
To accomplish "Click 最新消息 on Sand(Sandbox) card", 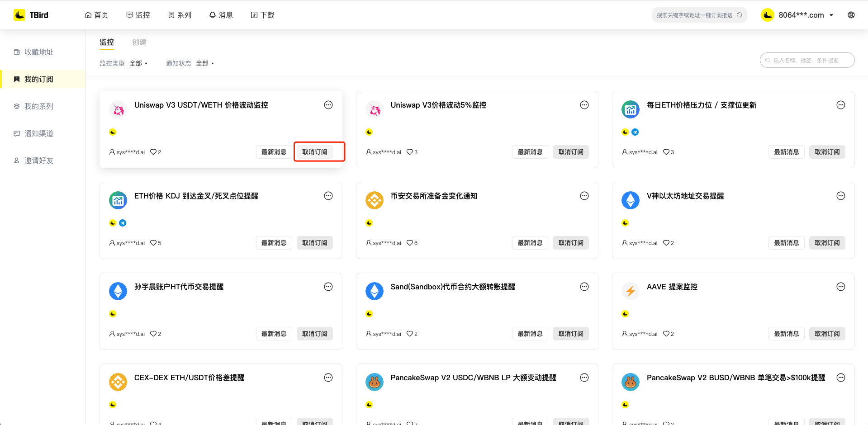I will click(x=530, y=334).
